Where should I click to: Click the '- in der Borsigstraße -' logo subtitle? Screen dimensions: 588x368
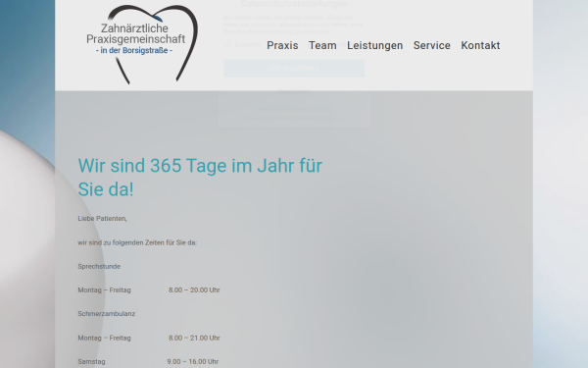134,50
